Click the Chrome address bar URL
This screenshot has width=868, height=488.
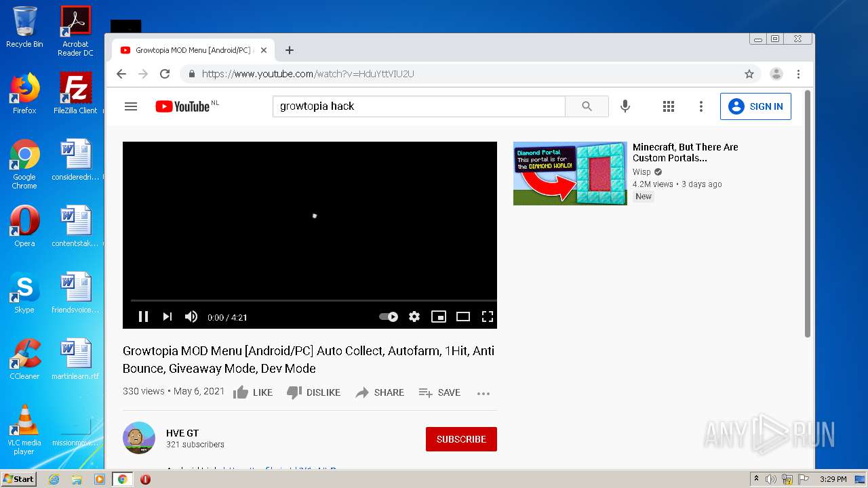308,74
